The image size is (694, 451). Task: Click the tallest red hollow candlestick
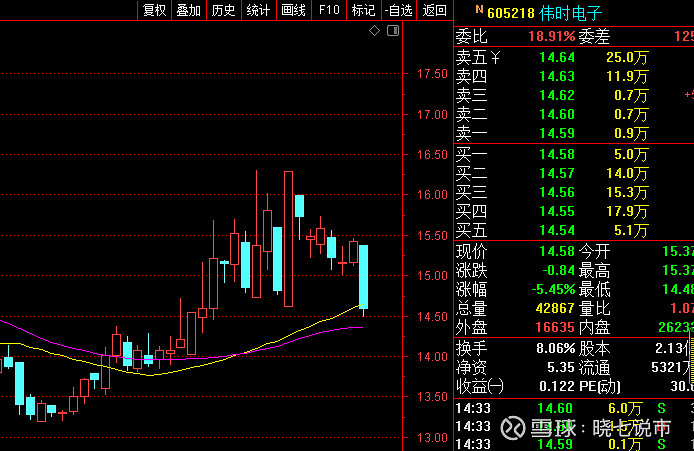point(288,239)
